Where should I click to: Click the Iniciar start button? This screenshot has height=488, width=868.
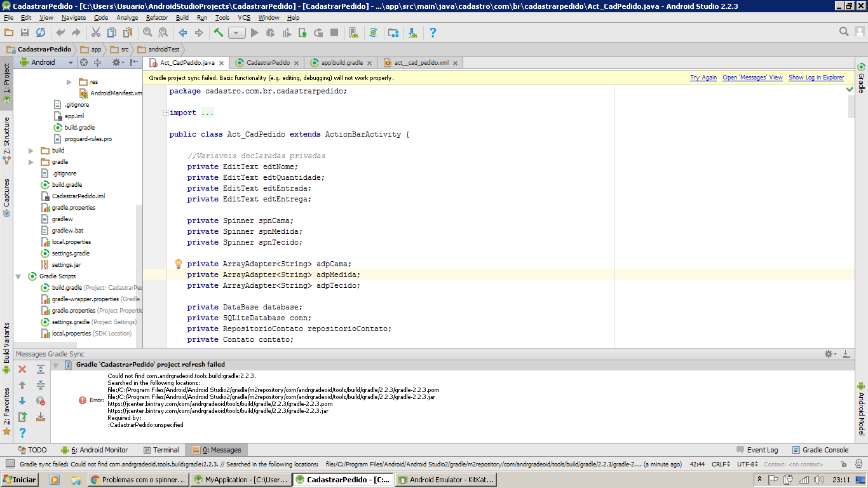(20, 480)
